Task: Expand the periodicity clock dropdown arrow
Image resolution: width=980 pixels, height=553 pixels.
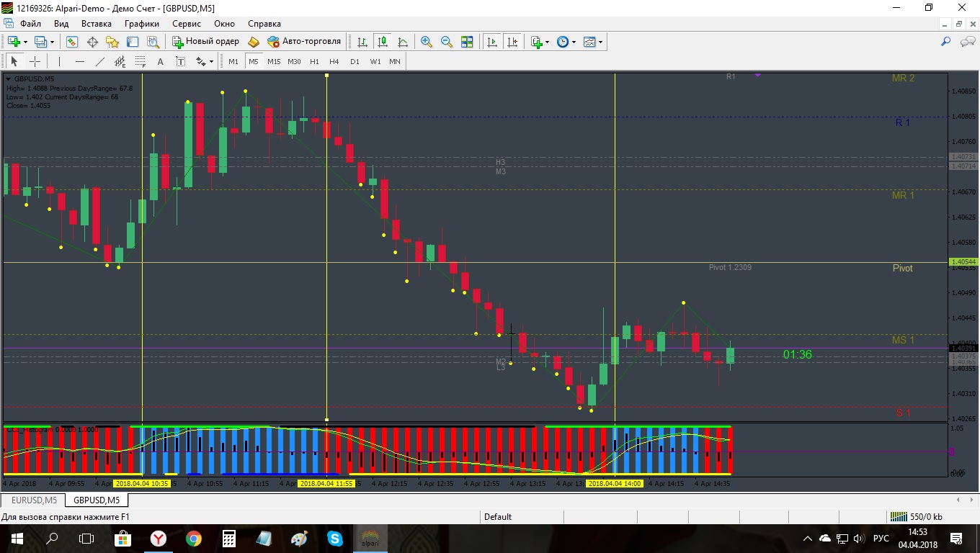Action: pos(574,42)
